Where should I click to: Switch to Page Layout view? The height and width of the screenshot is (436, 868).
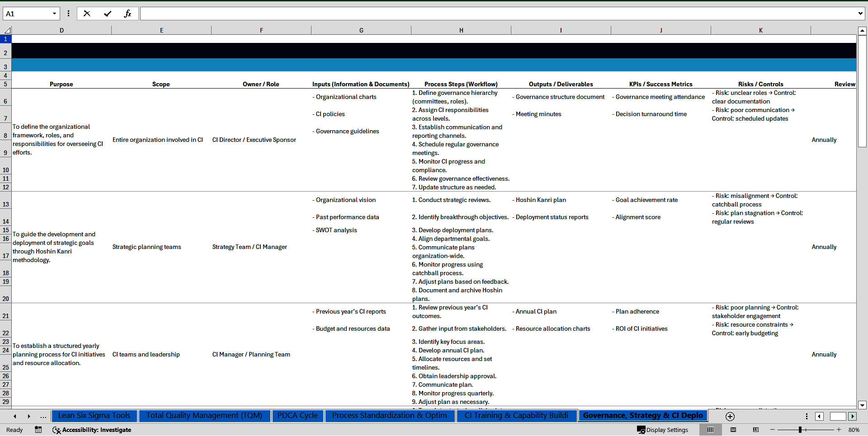click(x=733, y=430)
